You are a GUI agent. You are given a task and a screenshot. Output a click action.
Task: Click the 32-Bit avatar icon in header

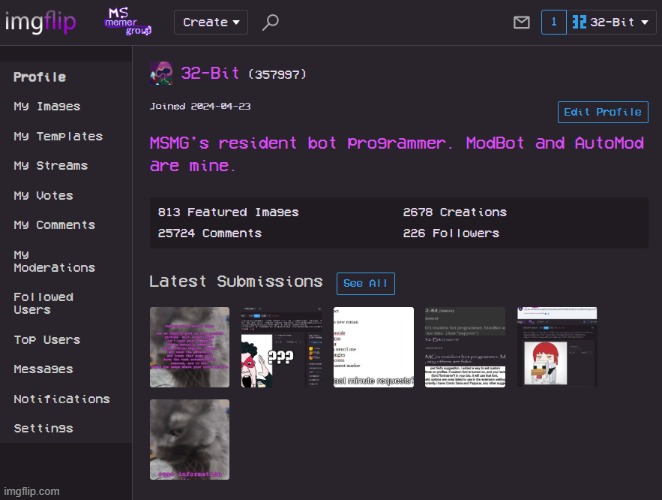pyautogui.click(x=579, y=22)
